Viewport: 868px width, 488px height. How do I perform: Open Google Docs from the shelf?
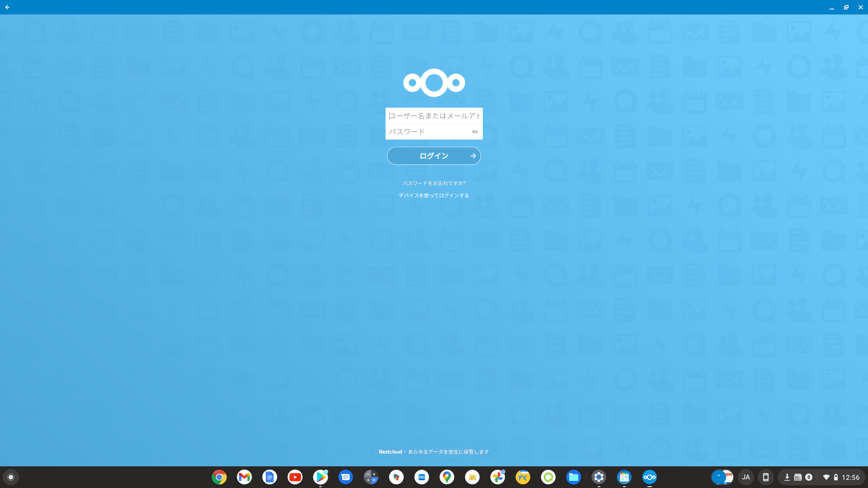coord(270,477)
